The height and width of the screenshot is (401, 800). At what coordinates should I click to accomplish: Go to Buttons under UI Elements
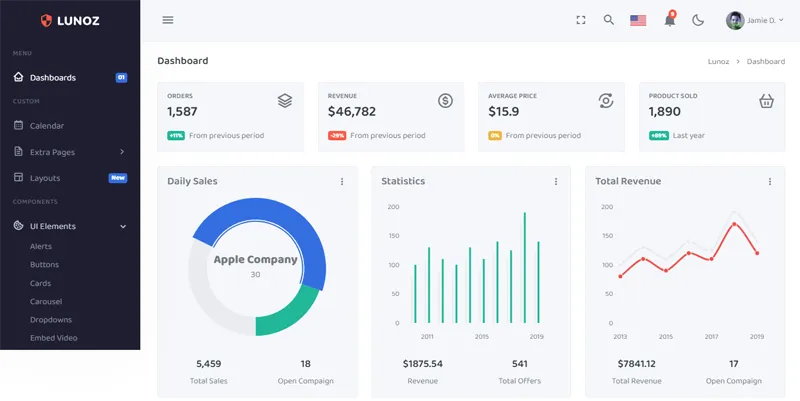44,265
